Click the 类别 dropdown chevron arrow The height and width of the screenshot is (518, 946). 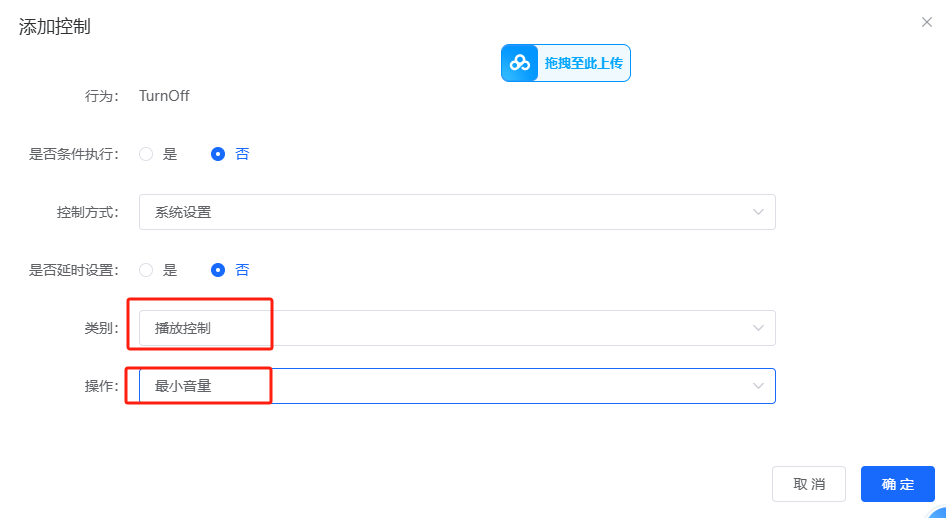click(758, 328)
